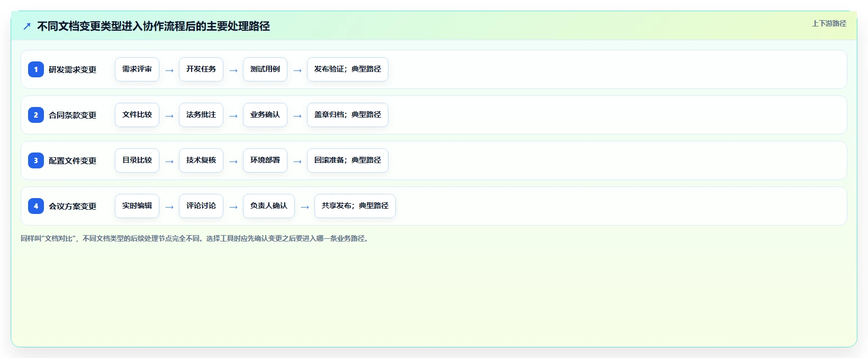Click the 环境部署 step chip

[265, 160]
